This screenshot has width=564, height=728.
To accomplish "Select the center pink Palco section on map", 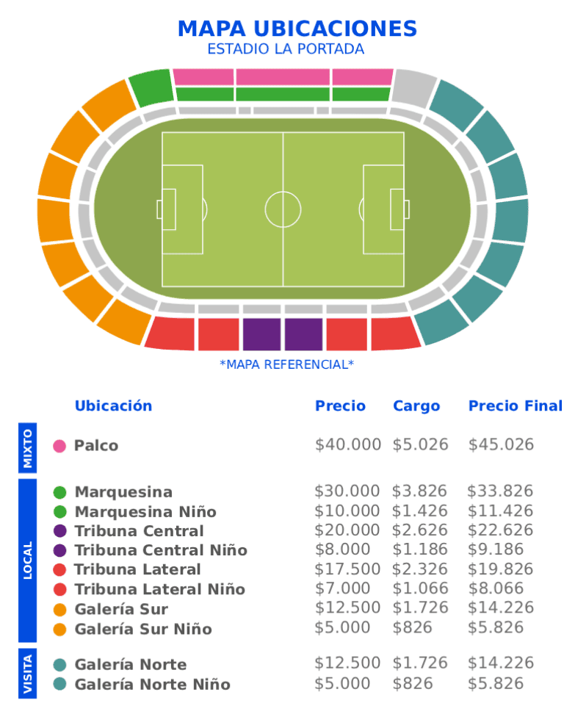I will 283,76.
